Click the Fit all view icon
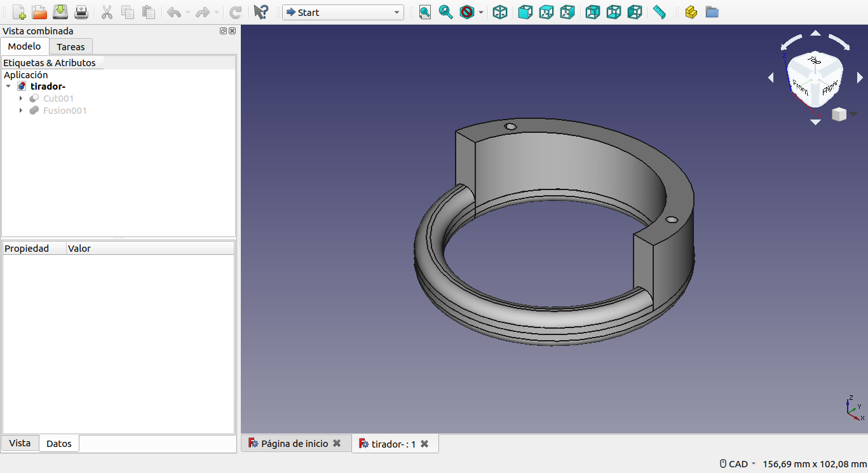Viewport: 868px width, 473px height. point(424,12)
